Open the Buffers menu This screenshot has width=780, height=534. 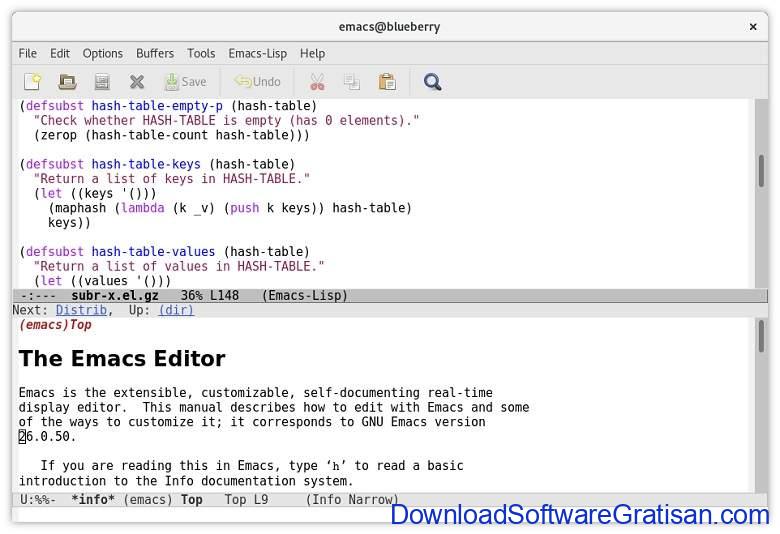[x=155, y=53]
